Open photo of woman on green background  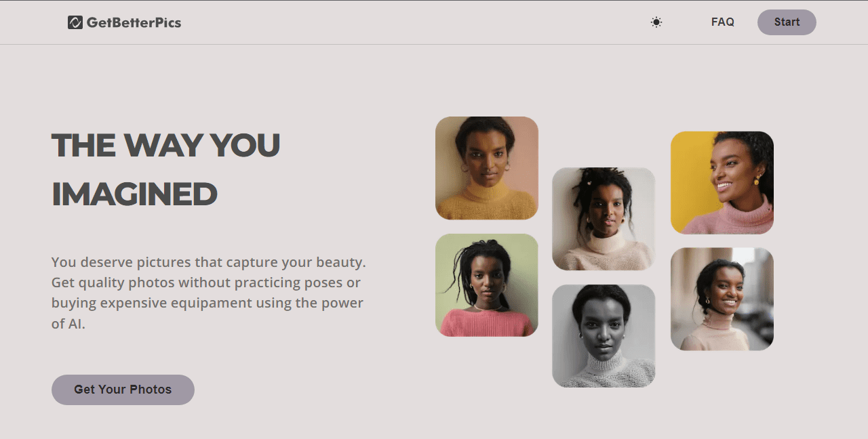click(487, 285)
